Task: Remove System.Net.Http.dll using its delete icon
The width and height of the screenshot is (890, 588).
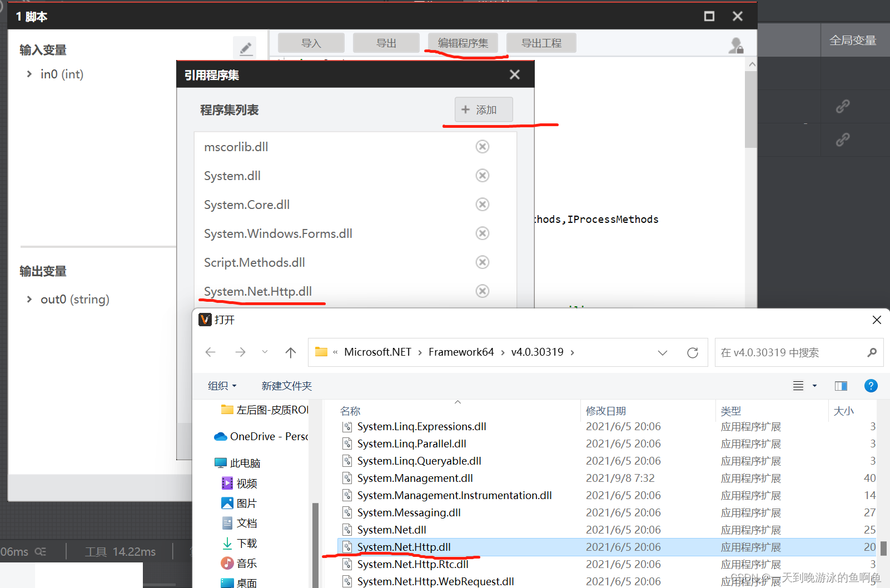Action: click(x=482, y=291)
